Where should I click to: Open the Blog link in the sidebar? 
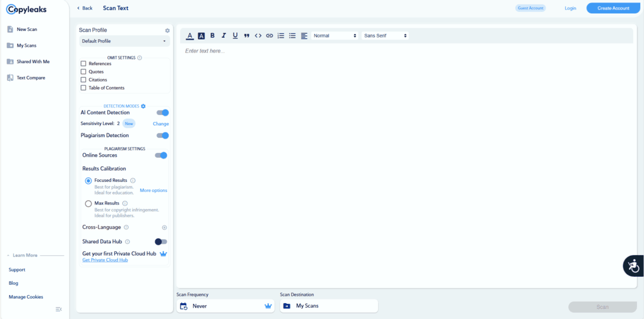point(13,283)
